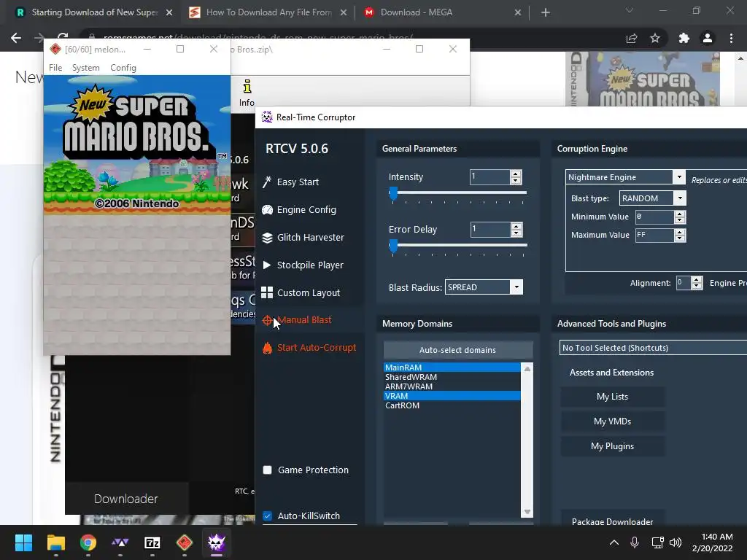The image size is (747, 560).
Task: Select VRAM memory domain
Action: [452, 396]
